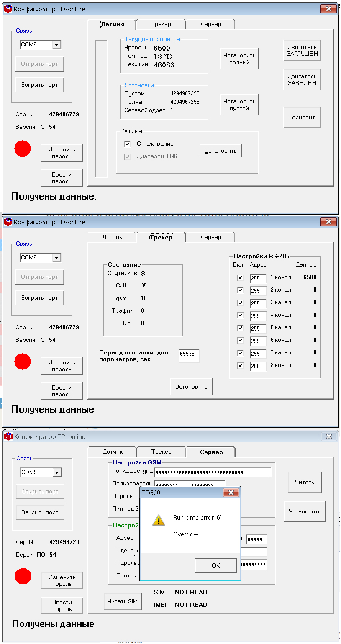Select the Датчик tab in the Трекер window
341x644 pixels.
click(112, 237)
